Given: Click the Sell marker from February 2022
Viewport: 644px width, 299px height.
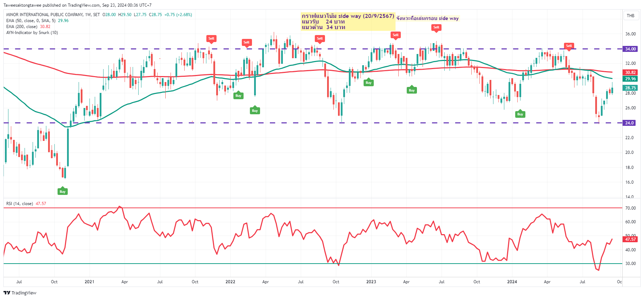Looking at the screenshot, I should (246, 42).
